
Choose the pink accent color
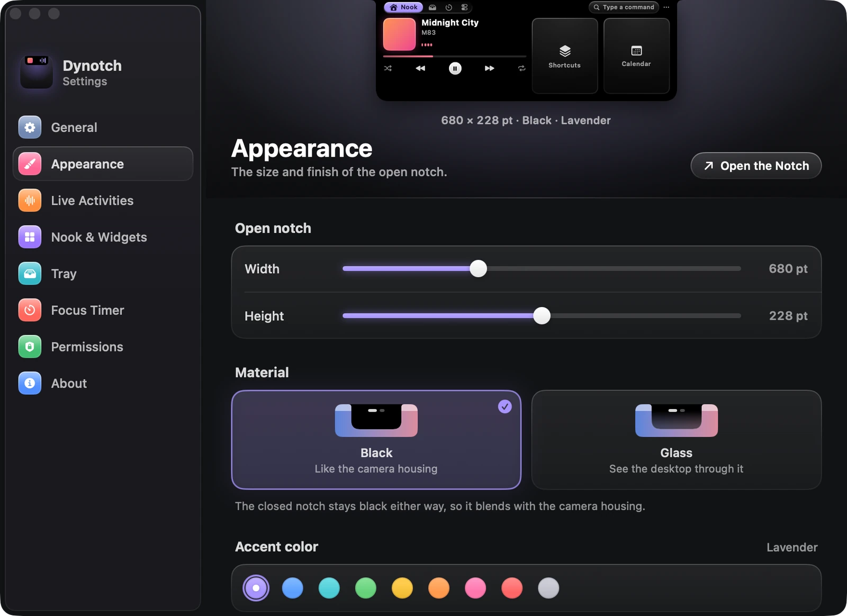(x=475, y=588)
